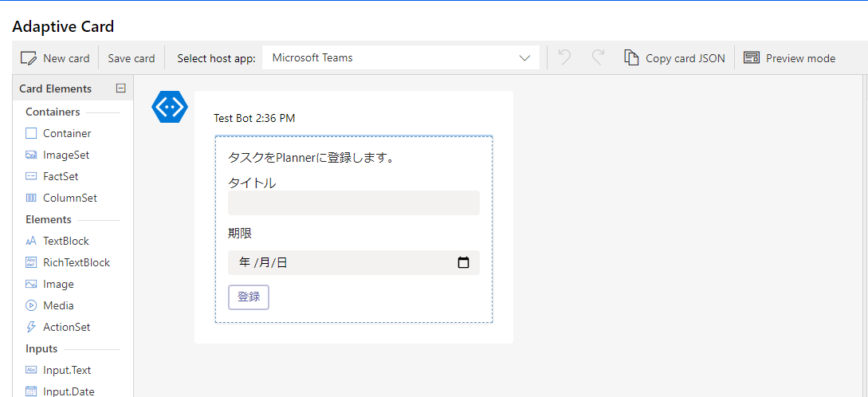Click the タイトル text input field
The width and height of the screenshot is (868, 397).
(x=354, y=202)
